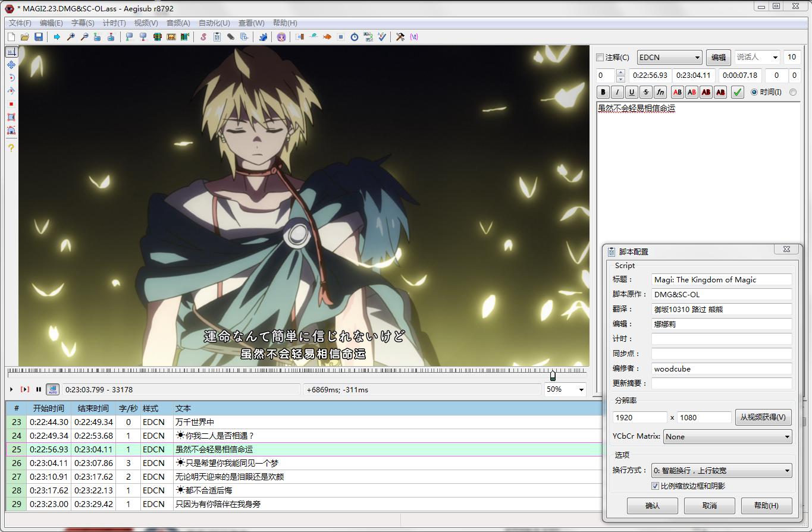Image resolution: width=812 pixels, height=532 pixels.
Task: Open the Shift Times icon
Action: pos(300,37)
